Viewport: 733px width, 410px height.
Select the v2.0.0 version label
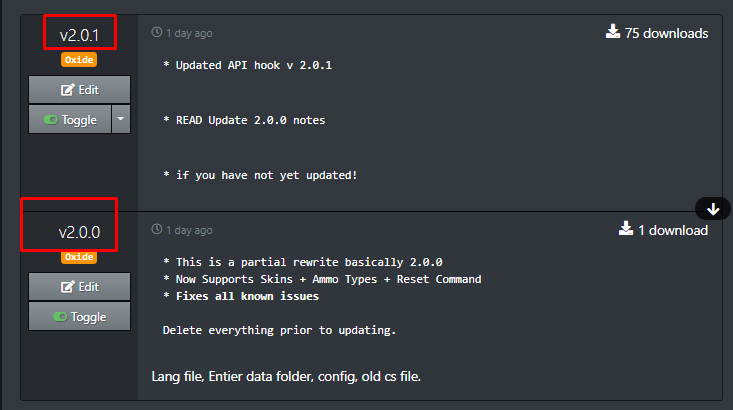79,232
